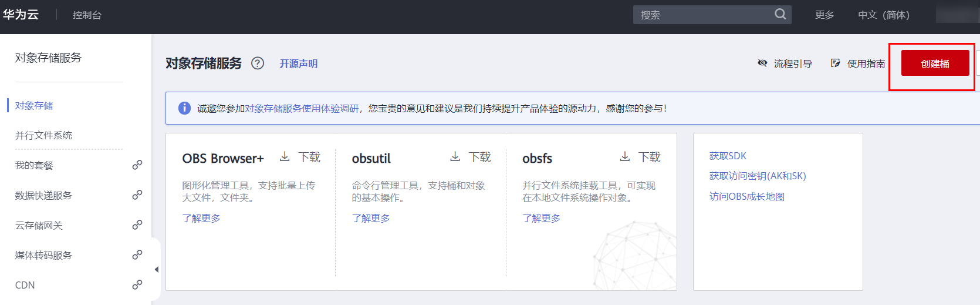Open 我的套餐 in the sidebar
The height and width of the screenshot is (305, 980).
pyautogui.click(x=34, y=166)
